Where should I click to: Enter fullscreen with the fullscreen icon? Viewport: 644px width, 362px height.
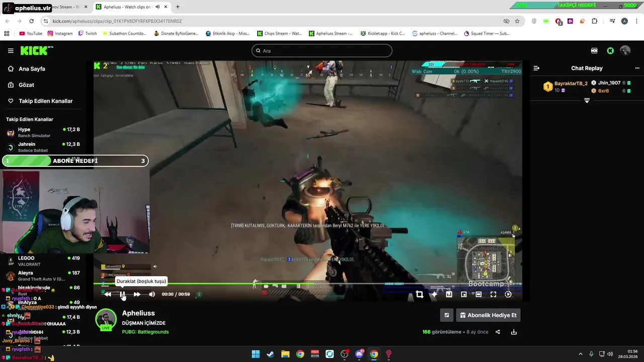(x=493, y=295)
